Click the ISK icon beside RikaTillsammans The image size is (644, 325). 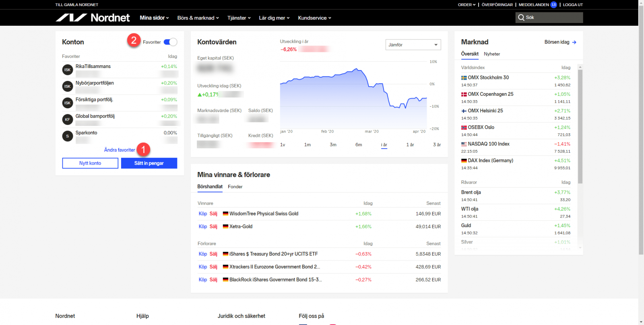point(67,70)
